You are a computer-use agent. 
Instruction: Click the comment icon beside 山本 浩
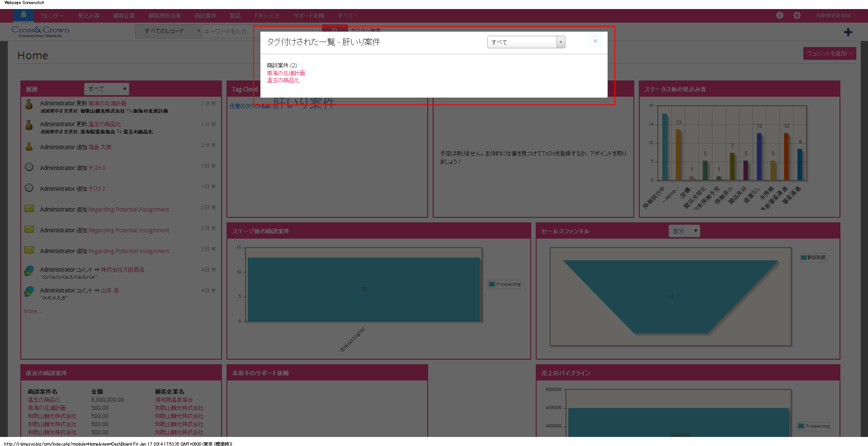pyautogui.click(x=29, y=291)
